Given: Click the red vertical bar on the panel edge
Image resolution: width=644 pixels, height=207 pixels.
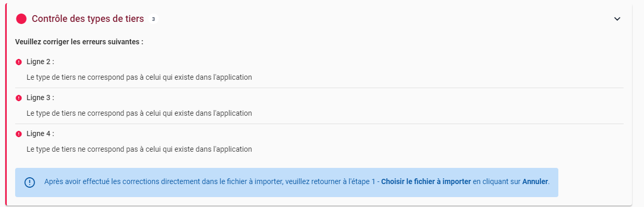Looking at the screenshot, I should (6, 103).
